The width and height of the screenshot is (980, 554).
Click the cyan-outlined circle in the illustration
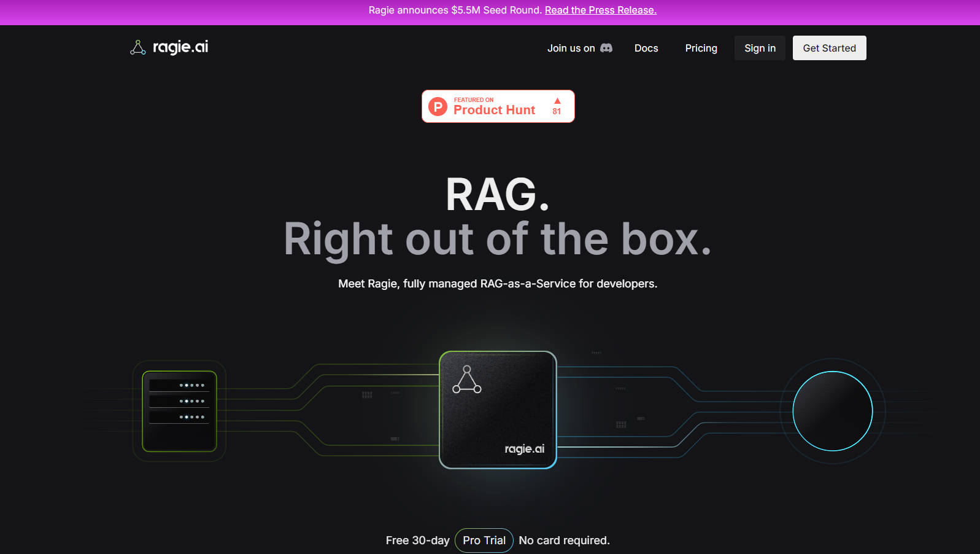pyautogui.click(x=832, y=411)
